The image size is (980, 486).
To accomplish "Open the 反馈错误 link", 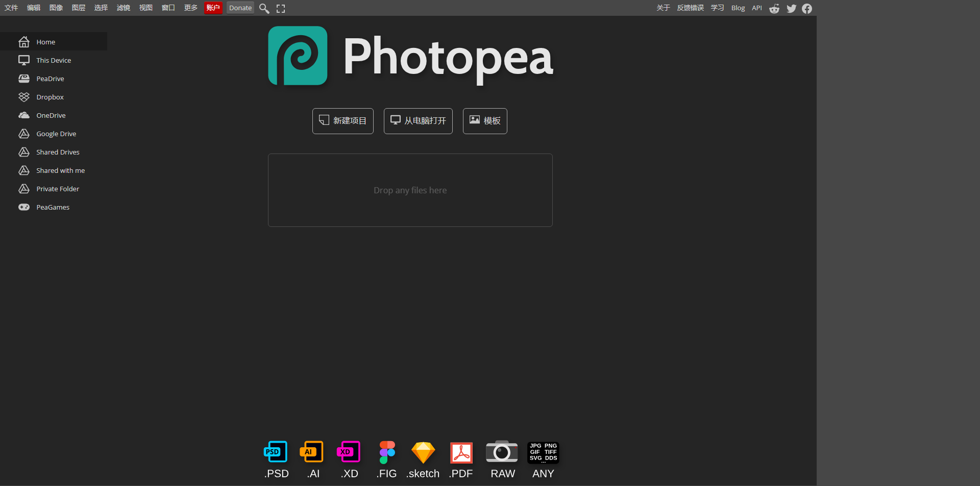I will 690,8.
